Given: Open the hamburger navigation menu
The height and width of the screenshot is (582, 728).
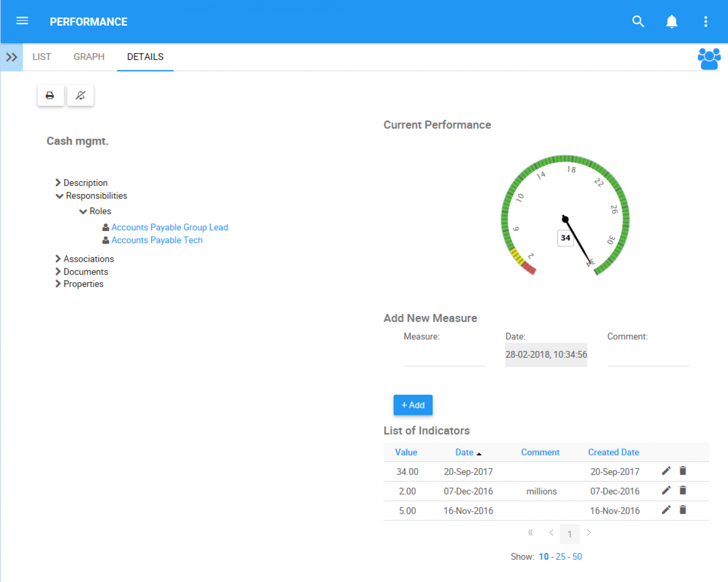Looking at the screenshot, I should tap(22, 21).
